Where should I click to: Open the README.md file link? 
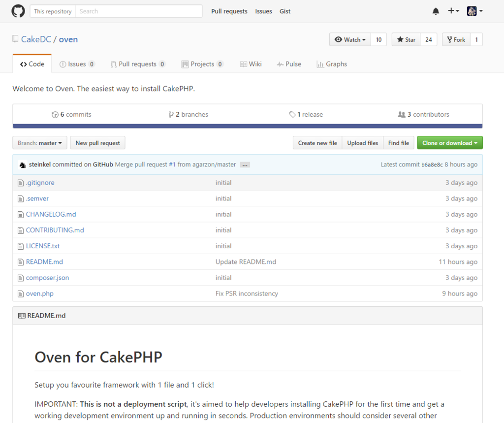pyautogui.click(x=44, y=262)
